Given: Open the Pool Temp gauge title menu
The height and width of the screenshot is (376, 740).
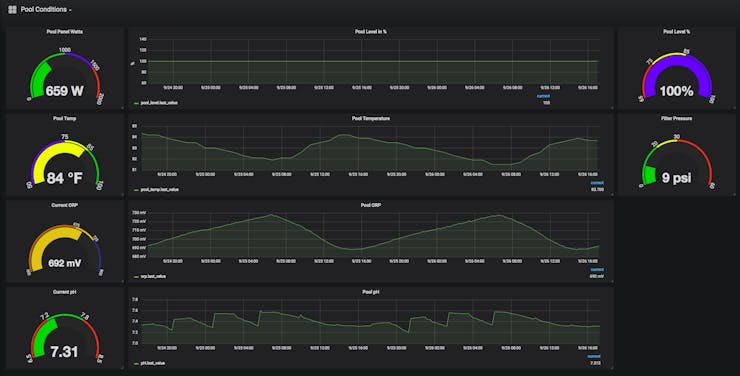Looking at the screenshot, I should click(x=65, y=118).
